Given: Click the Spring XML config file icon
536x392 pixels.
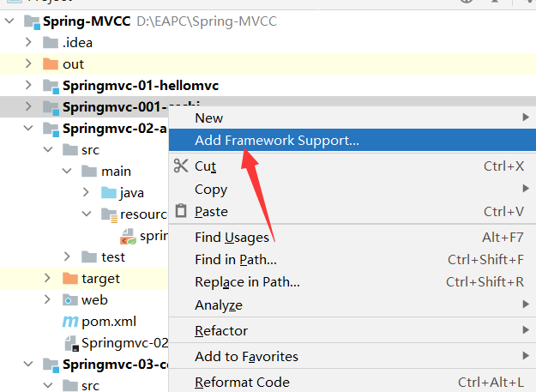Looking at the screenshot, I should (x=128, y=237).
